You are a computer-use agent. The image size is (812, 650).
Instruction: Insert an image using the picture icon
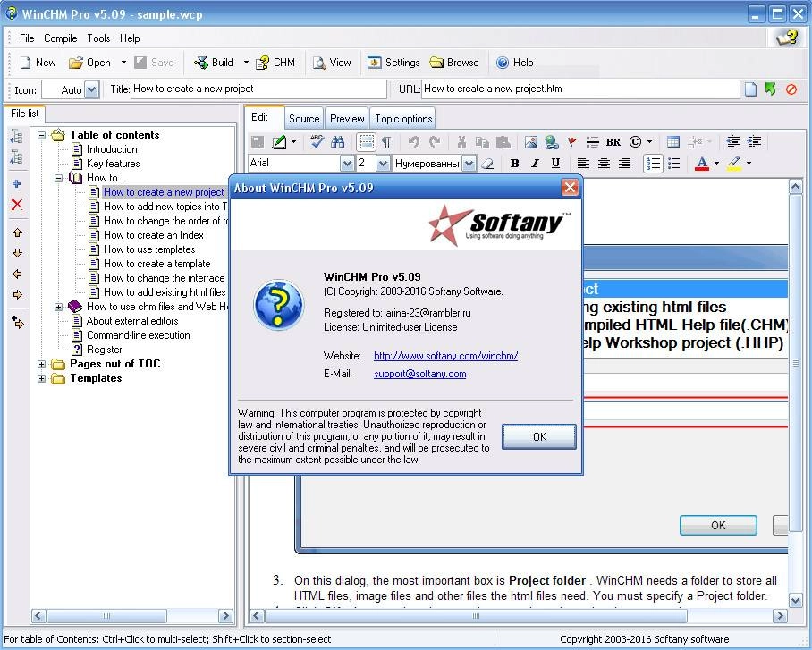[531, 141]
